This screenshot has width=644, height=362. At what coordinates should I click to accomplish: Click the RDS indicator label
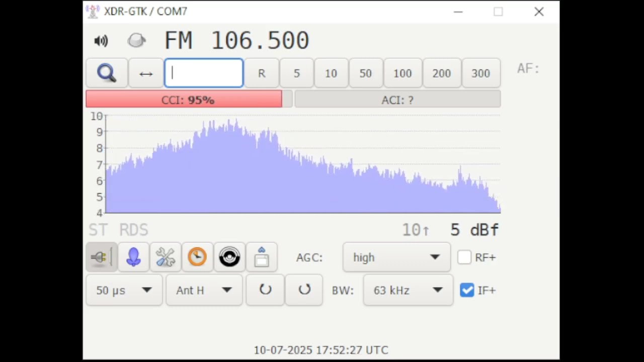click(134, 230)
